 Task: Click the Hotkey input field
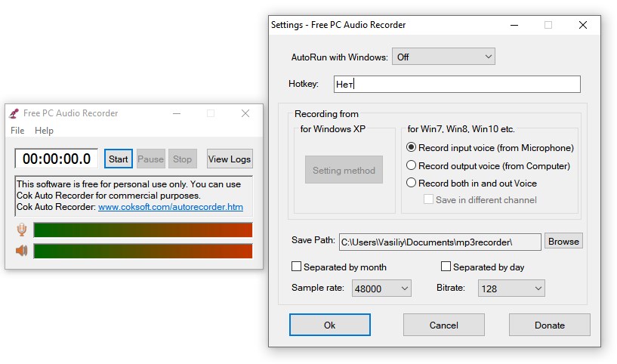[457, 84]
